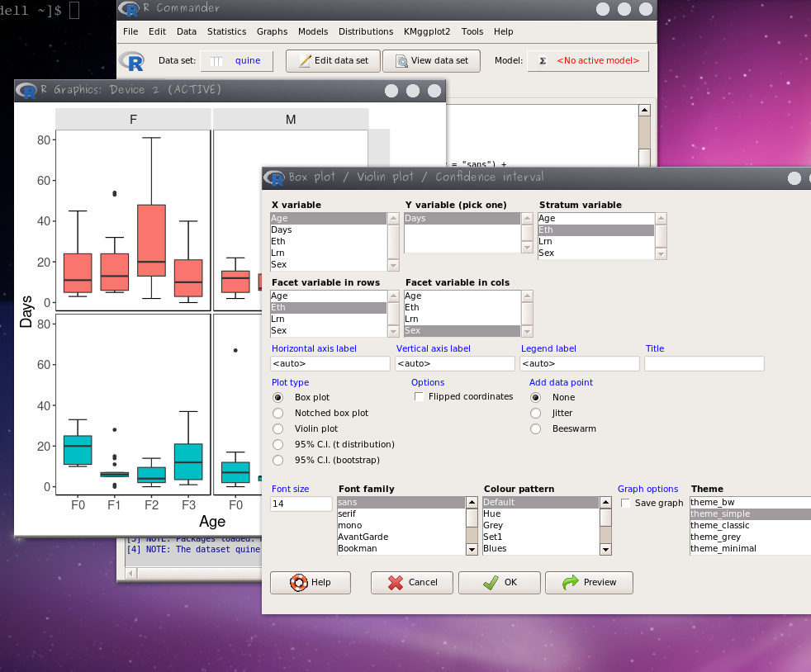Open the KMggplot2 menu
Screen dimensions: 811x672
coord(427,31)
